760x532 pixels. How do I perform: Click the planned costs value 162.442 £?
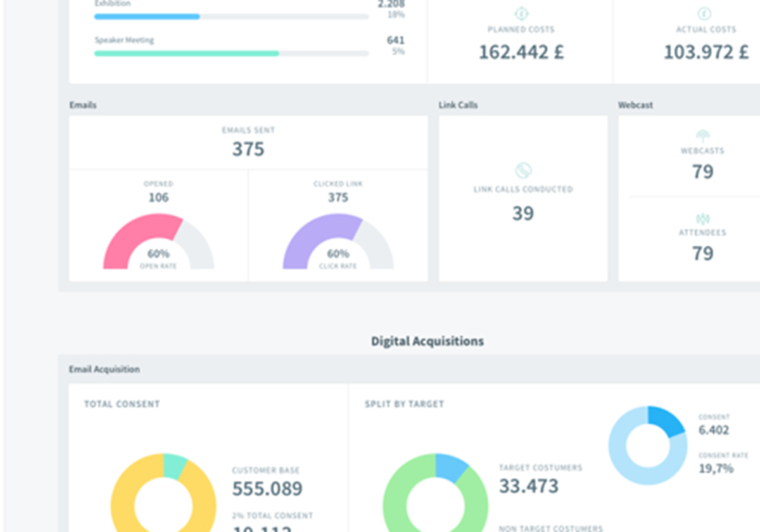521,51
